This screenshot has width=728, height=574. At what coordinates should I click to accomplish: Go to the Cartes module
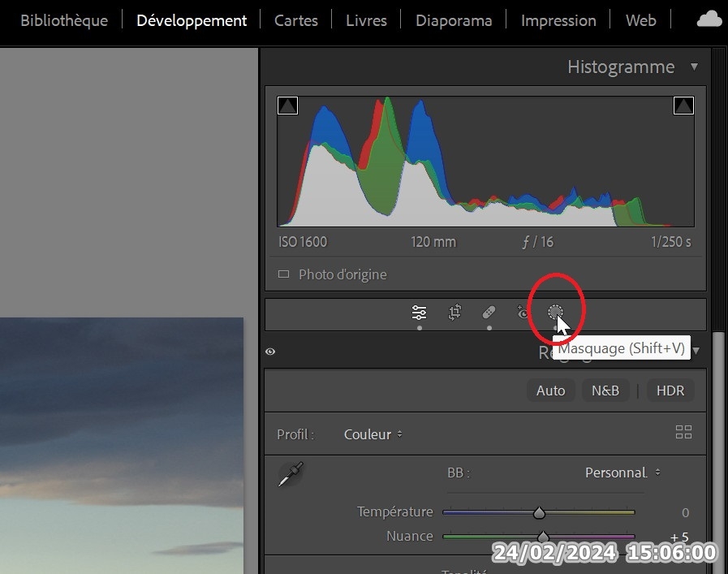[x=296, y=20]
